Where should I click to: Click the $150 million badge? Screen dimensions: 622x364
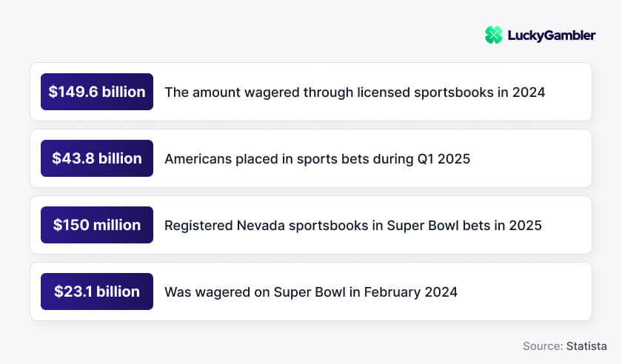coord(97,225)
